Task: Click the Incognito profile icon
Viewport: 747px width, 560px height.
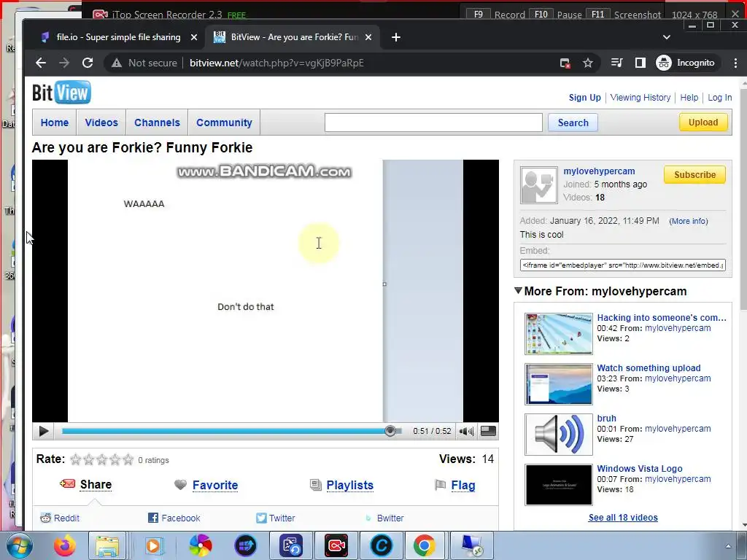Action: pos(664,63)
